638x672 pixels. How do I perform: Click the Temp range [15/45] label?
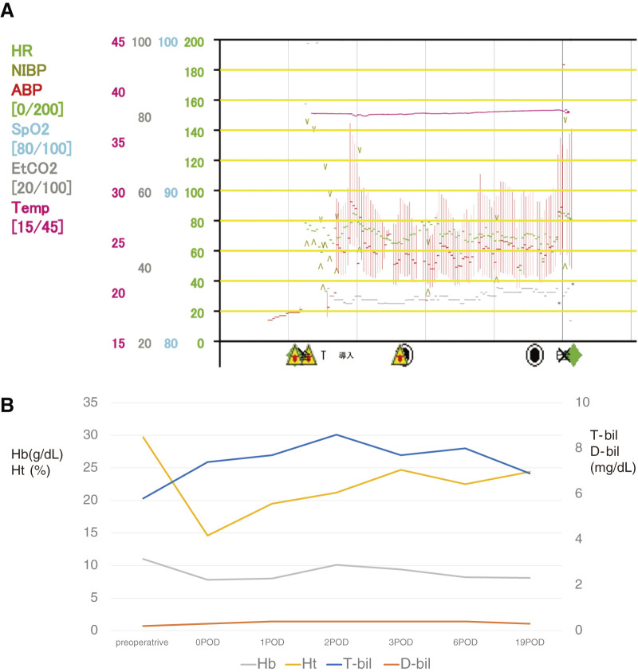37,227
